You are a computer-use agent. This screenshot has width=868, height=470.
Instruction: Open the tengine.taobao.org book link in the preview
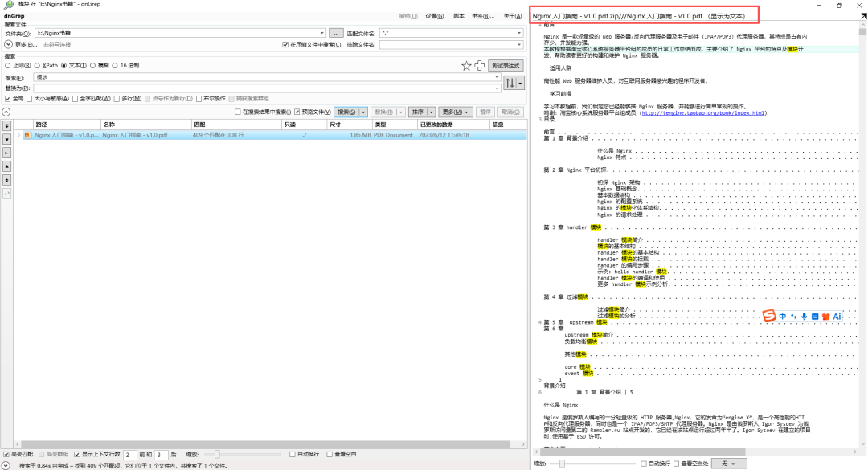point(703,113)
